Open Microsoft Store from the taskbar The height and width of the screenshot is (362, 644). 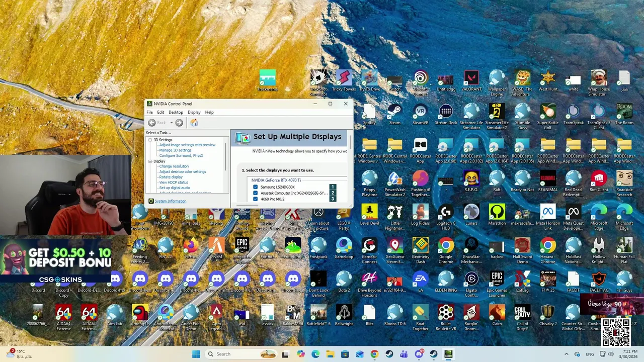coord(345,354)
